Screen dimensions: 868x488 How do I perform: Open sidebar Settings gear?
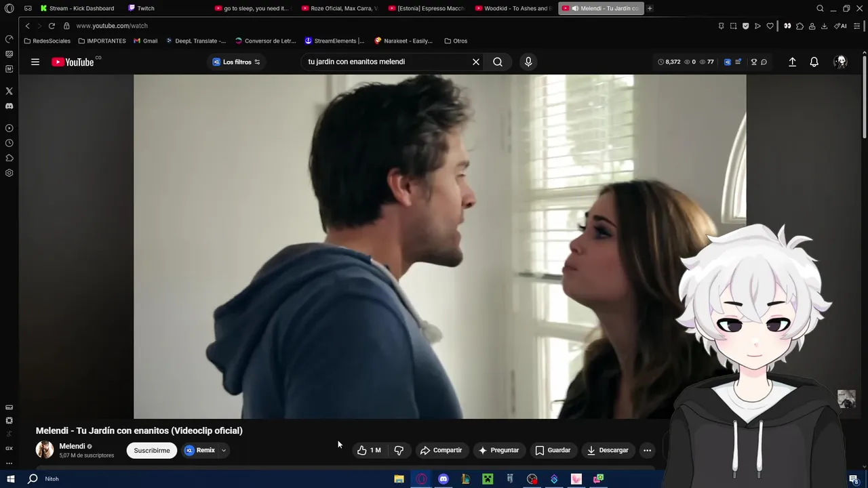pyautogui.click(x=9, y=173)
